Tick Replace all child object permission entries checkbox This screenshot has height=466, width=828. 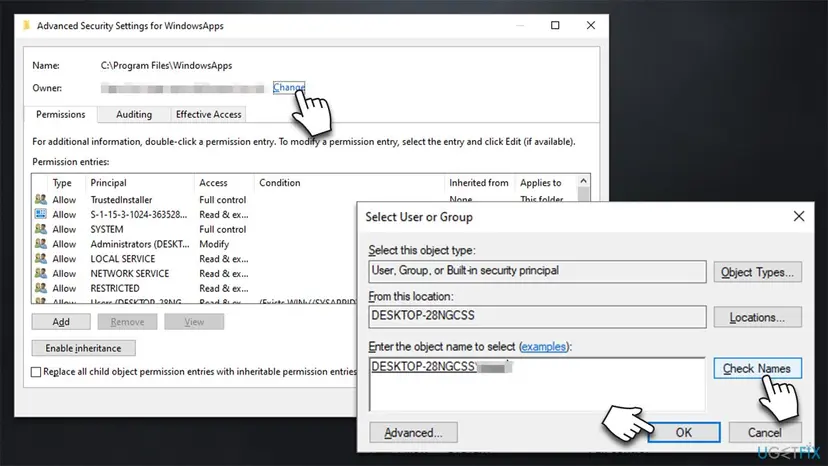pyautogui.click(x=36, y=372)
